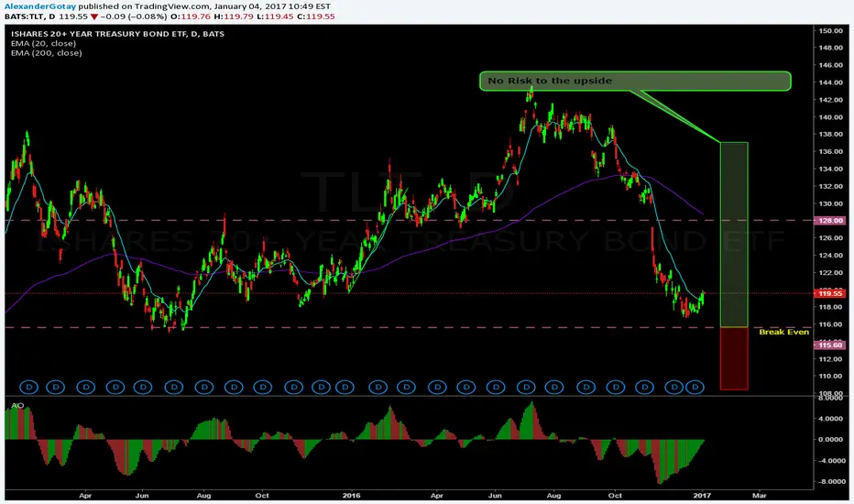
Task: Click the 136.00 price axis label
Action: coord(830,152)
